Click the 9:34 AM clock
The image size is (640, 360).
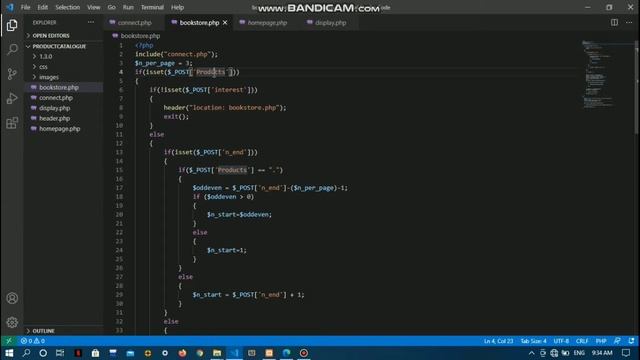click(x=602, y=353)
